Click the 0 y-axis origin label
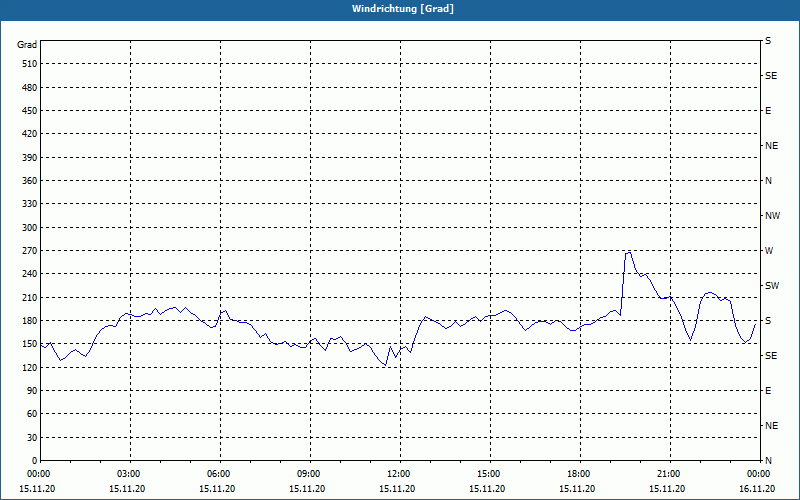 click(x=35, y=461)
